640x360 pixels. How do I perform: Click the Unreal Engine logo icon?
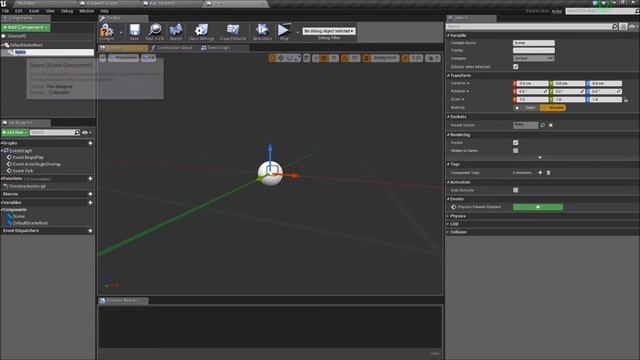pyautogui.click(x=4, y=3)
